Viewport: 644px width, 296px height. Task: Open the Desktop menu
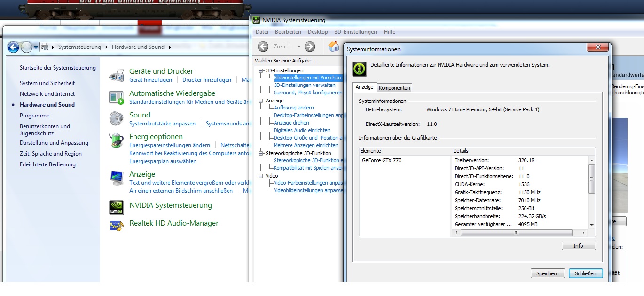pos(318,32)
